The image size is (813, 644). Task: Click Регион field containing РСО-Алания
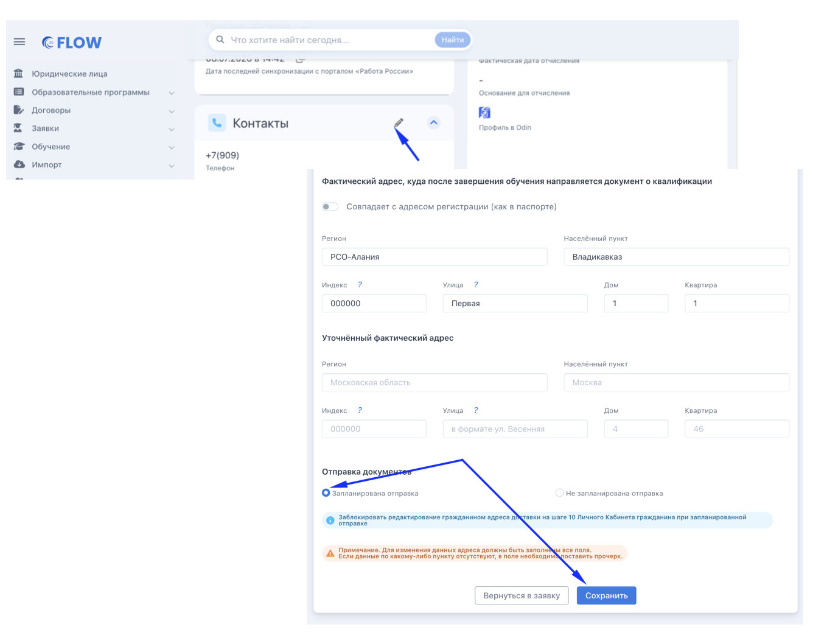coord(434,257)
